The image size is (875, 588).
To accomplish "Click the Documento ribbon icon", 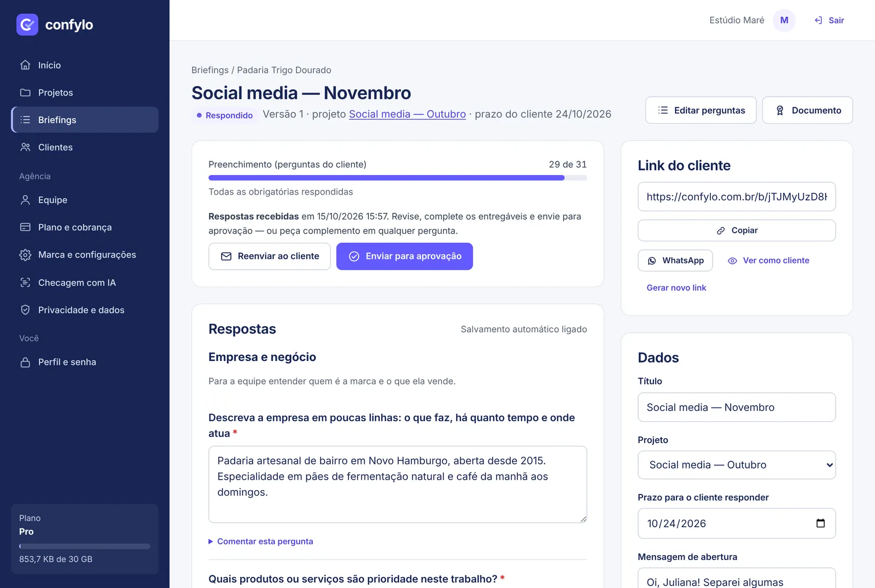I will pyautogui.click(x=780, y=110).
